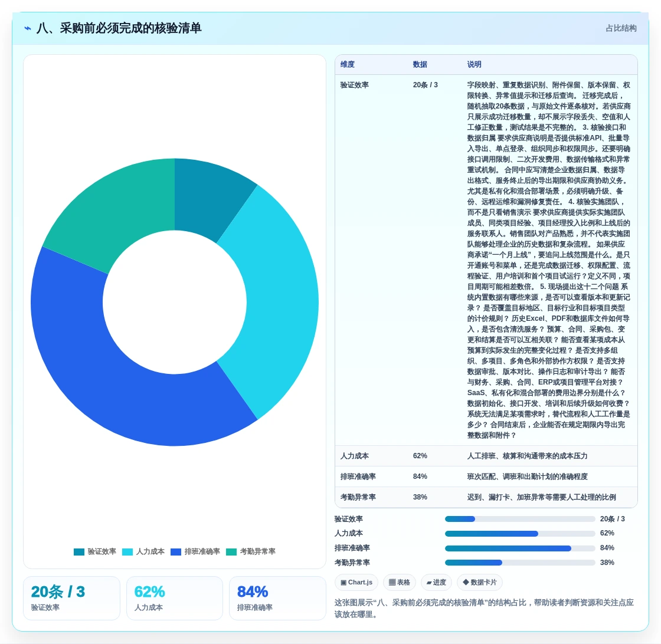661x644 pixels.
Task: Click the 表格 tag chip
Action: coord(399,583)
